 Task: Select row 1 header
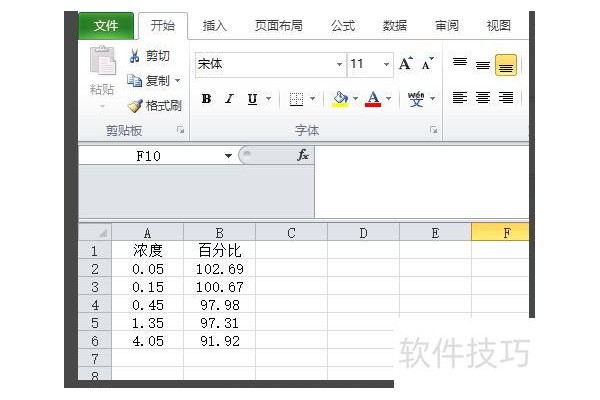point(95,251)
